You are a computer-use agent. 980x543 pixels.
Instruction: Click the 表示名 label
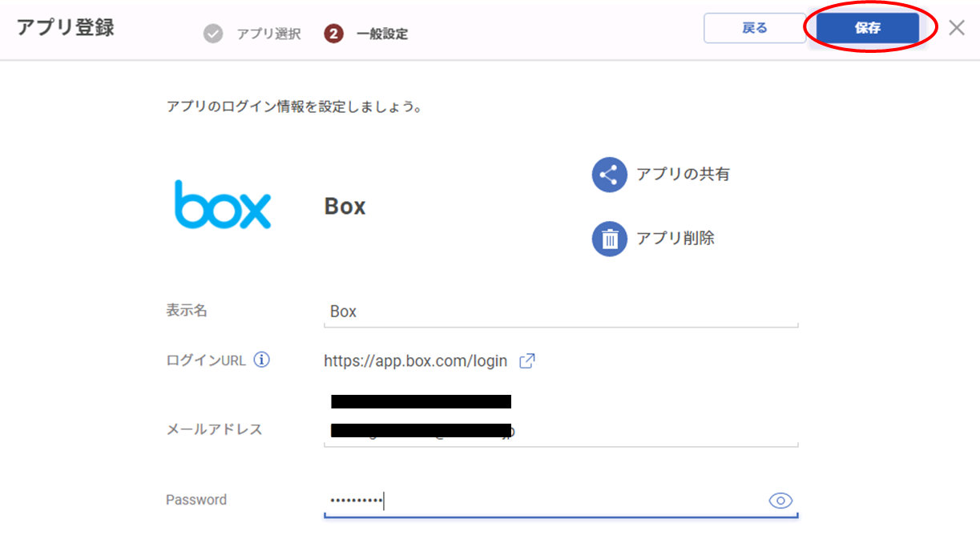187,311
